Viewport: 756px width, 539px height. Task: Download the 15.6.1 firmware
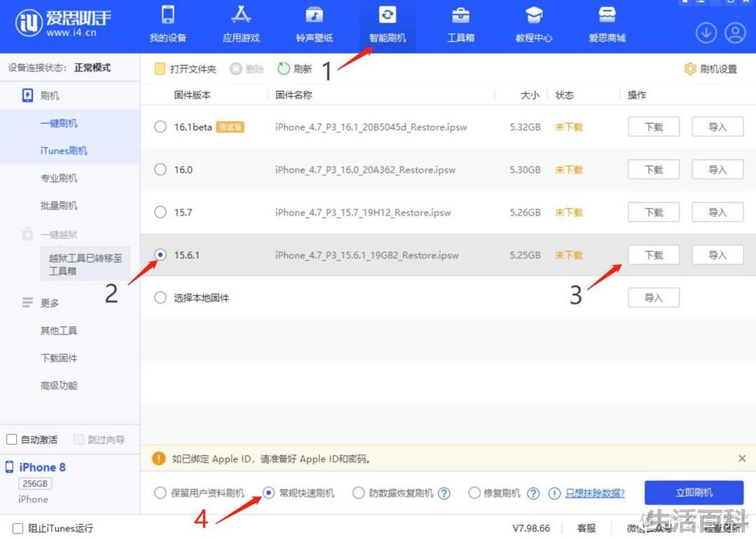tap(654, 255)
